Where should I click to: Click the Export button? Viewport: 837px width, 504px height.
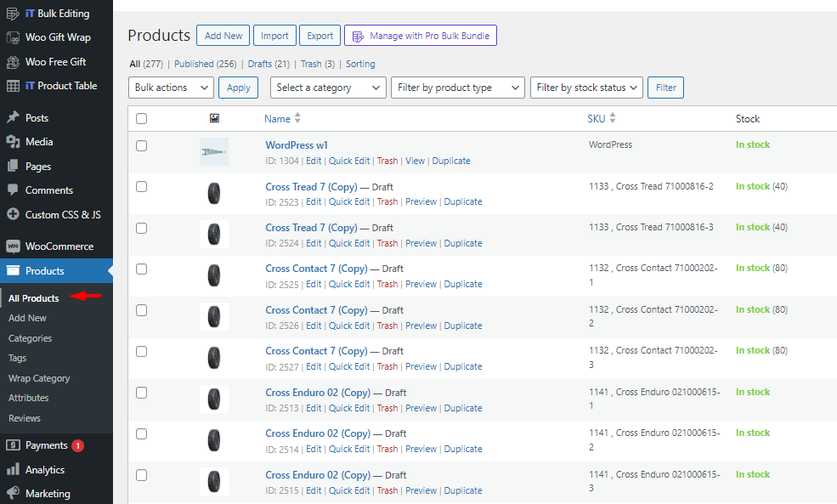click(x=320, y=36)
